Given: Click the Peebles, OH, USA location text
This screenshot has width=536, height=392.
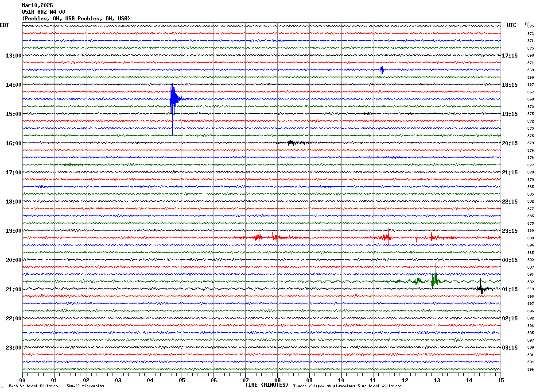Looking at the screenshot, I should tap(76, 19).
